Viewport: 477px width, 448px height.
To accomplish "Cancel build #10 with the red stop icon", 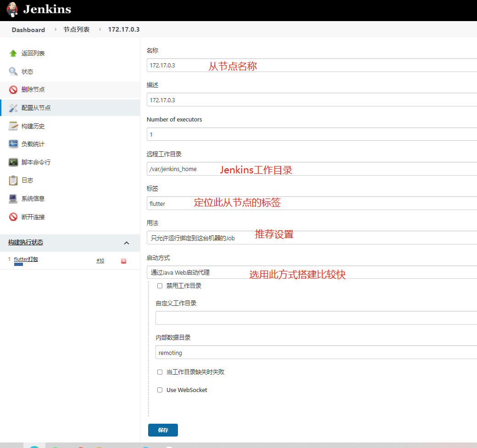I will (123, 261).
